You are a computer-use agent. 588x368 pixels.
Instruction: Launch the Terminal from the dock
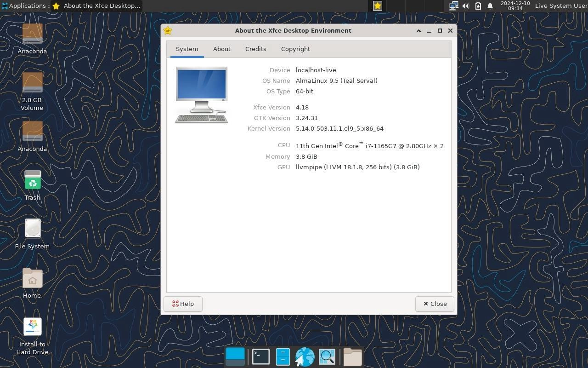tap(260, 356)
